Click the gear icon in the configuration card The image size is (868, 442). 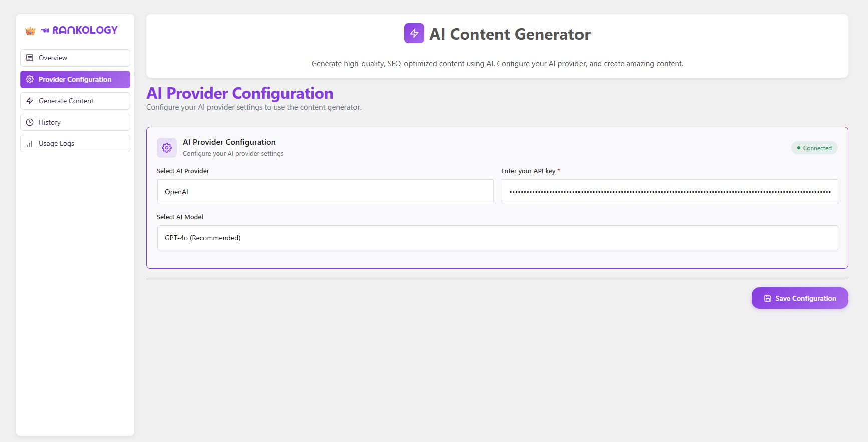coord(167,148)
